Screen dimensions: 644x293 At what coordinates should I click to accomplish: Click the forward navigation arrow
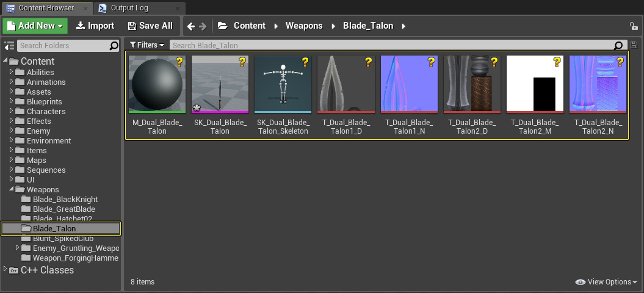[203, 26]
